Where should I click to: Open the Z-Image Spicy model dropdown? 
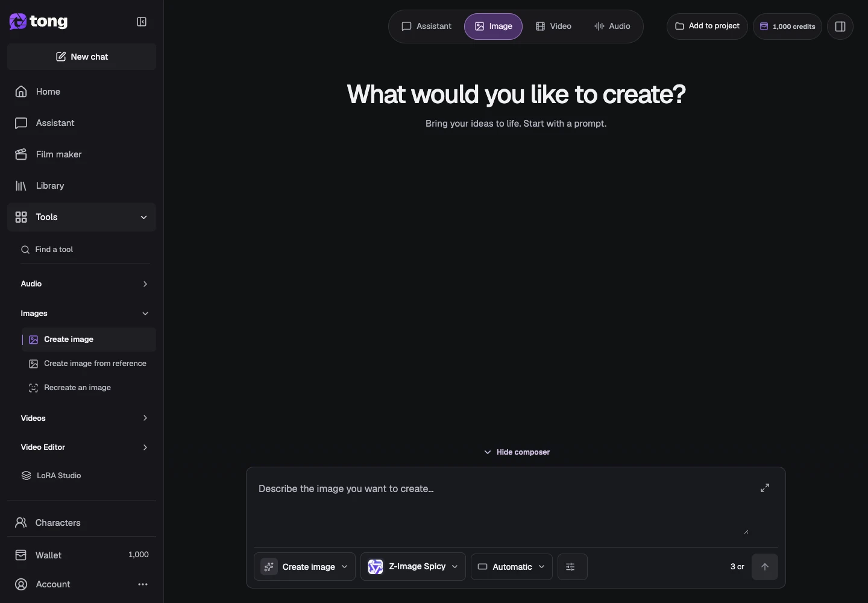pyautogui.click(x=413, y=567)
